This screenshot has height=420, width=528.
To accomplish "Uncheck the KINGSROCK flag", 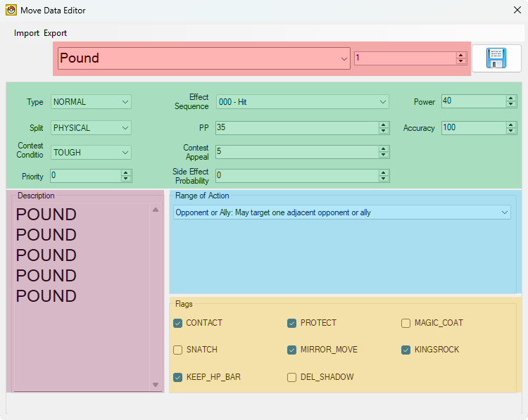I will pos(406,350).
